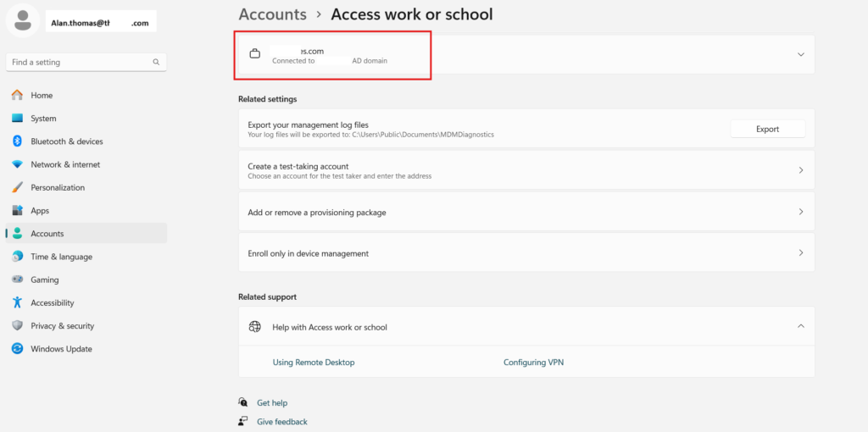Click the Get help icon
This screenshot has height=432, width=868.
tap(243, 402)
